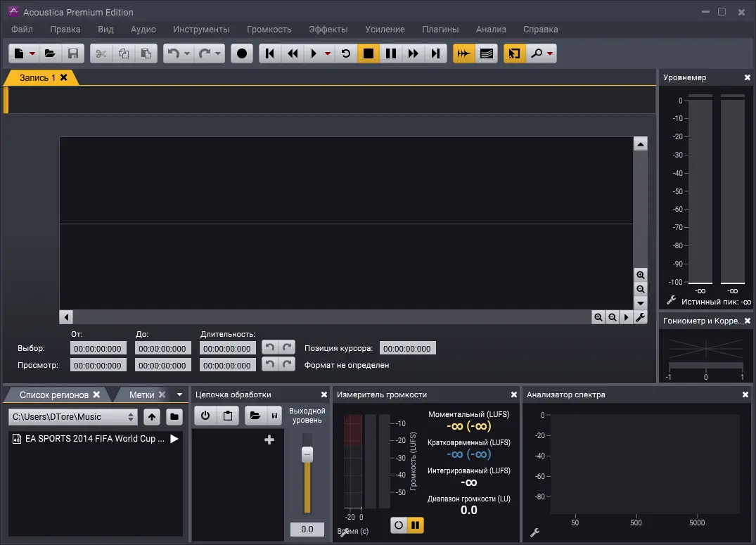This screenshot has height=545, width=756.
Task: Select the zoom (magnifier) tool in the toolbar
Action: point(538,53)
